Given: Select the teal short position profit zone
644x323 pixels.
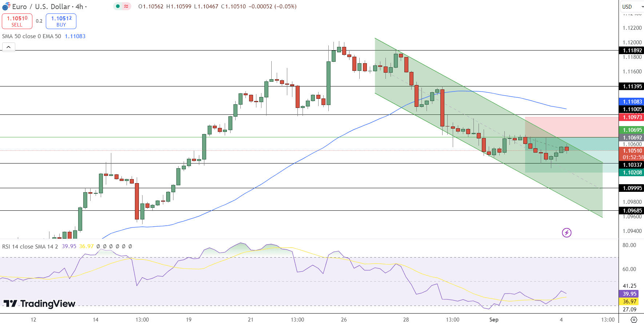Looking at the screenshot, I should point(572,155).
